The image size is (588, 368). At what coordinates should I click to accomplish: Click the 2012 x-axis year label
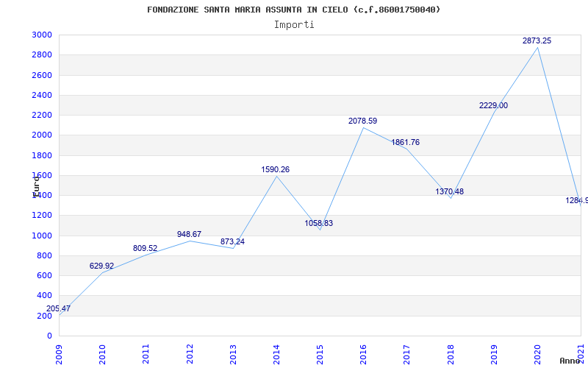point(190,354)
